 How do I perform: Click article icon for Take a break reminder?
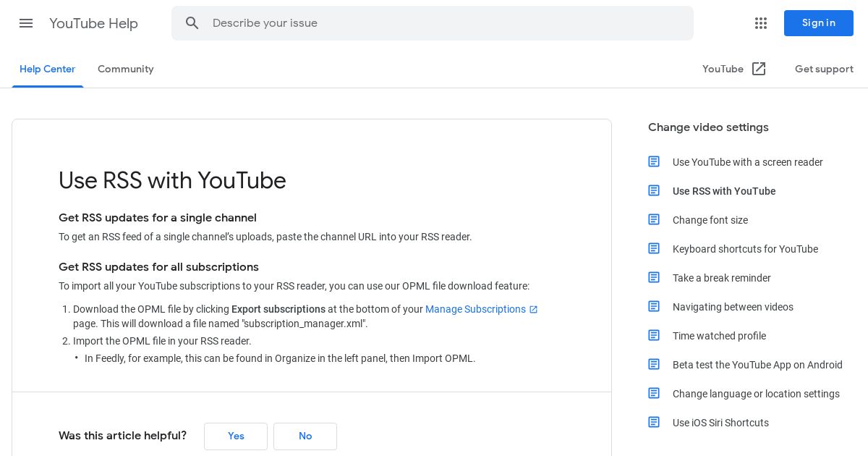coord(654,277)
